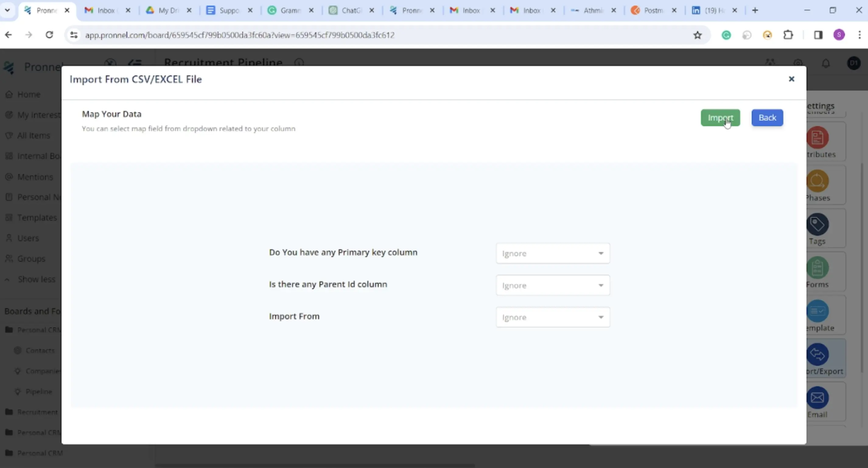Click the site information icon in address bar
This screenshot has height=468, width=868.
[x=74, y=35]
